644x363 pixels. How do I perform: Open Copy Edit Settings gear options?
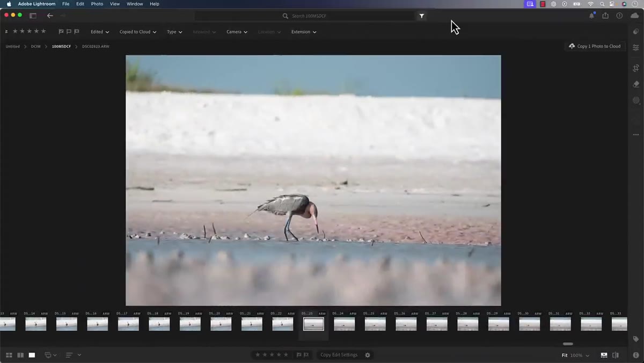pyautogui.click(x=368, y=355)
